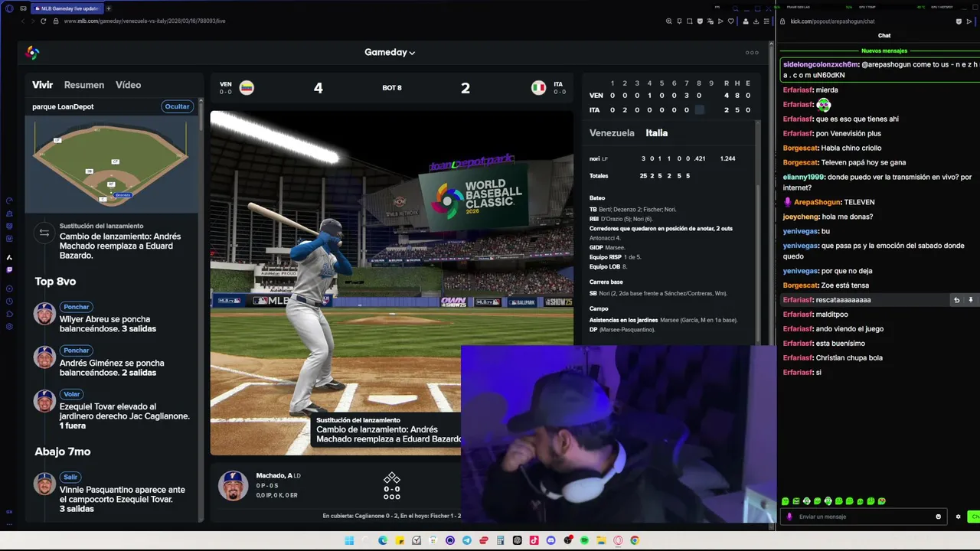The image size is (980, 551).
Task: Open chat settings gear icon
Action: coord(958,517)
